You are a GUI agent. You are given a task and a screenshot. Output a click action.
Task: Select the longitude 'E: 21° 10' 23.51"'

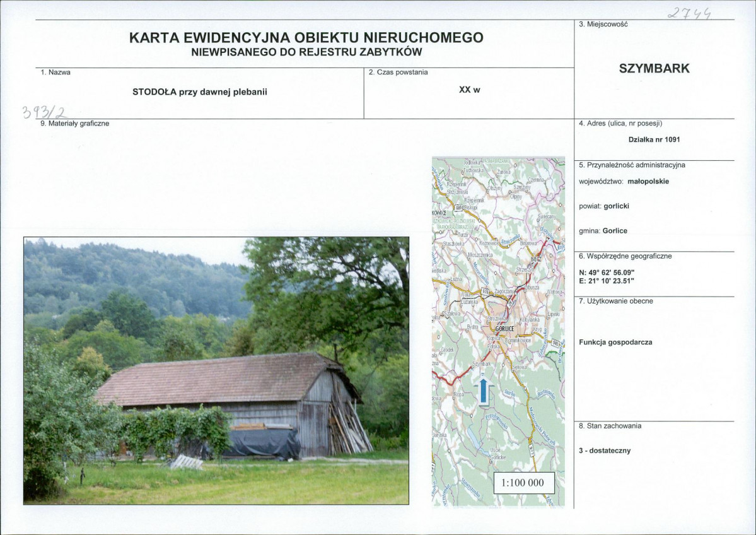point(607,281)
